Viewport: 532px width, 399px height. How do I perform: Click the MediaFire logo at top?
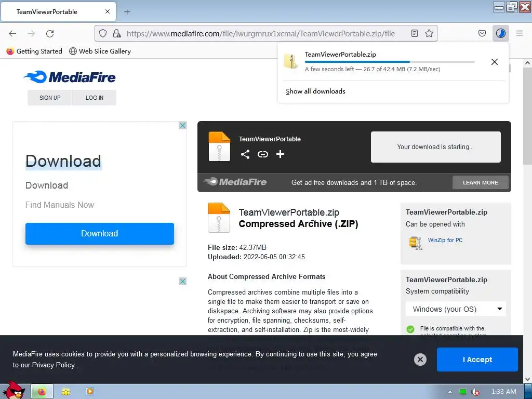tap(70, 77)
